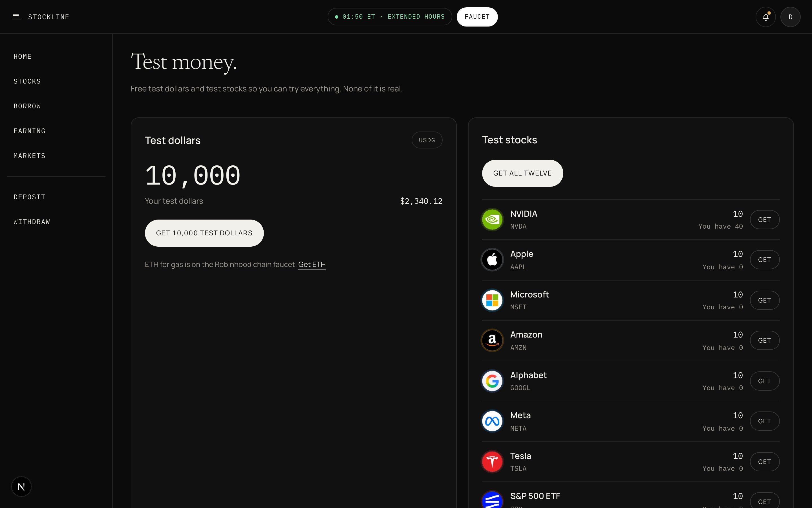Open Withdraw in sidebar
812x508 pixels.
coord(32,222)
